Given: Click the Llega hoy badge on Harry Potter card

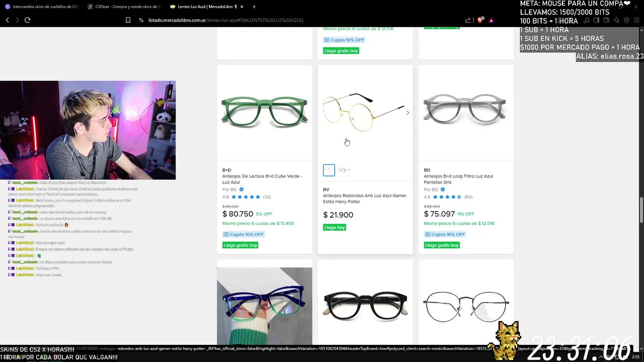Looking at the screenshot, I should click(x=335, y=227).
